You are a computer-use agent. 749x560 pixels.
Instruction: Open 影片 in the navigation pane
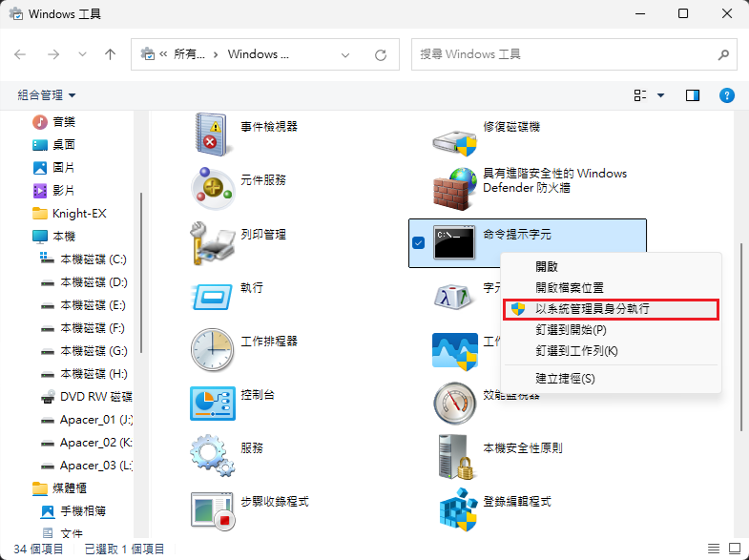coord(54,191)
